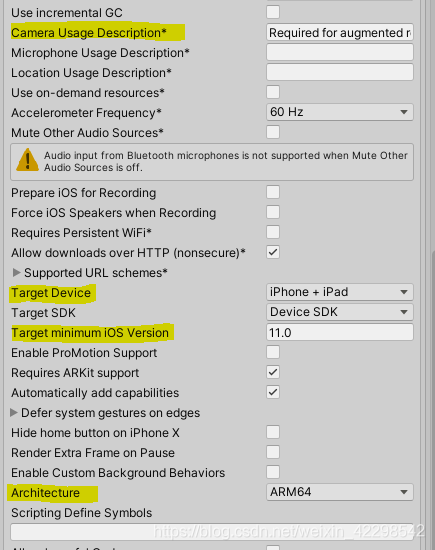Toggle Use on-demand resources checkbox
435x550 pixels.
pos(273,92)
